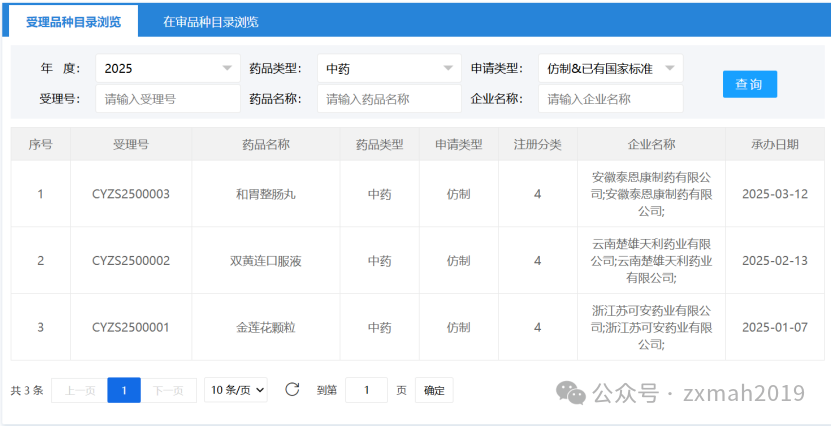Select the 受理品种目录浏览 tab
Image resolution: width=831 pixels, height=426 pixels.
click(x=74, y=22)
